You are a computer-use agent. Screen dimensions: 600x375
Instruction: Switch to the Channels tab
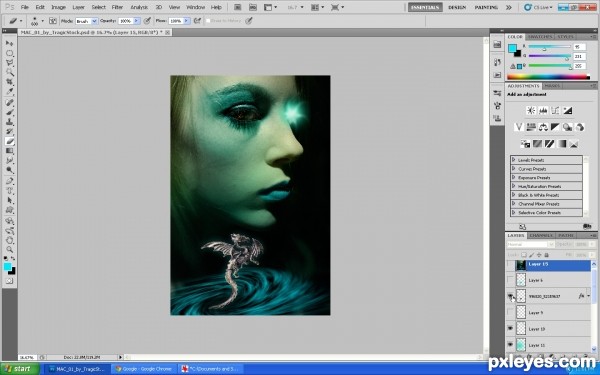click(x=541, y=235)
